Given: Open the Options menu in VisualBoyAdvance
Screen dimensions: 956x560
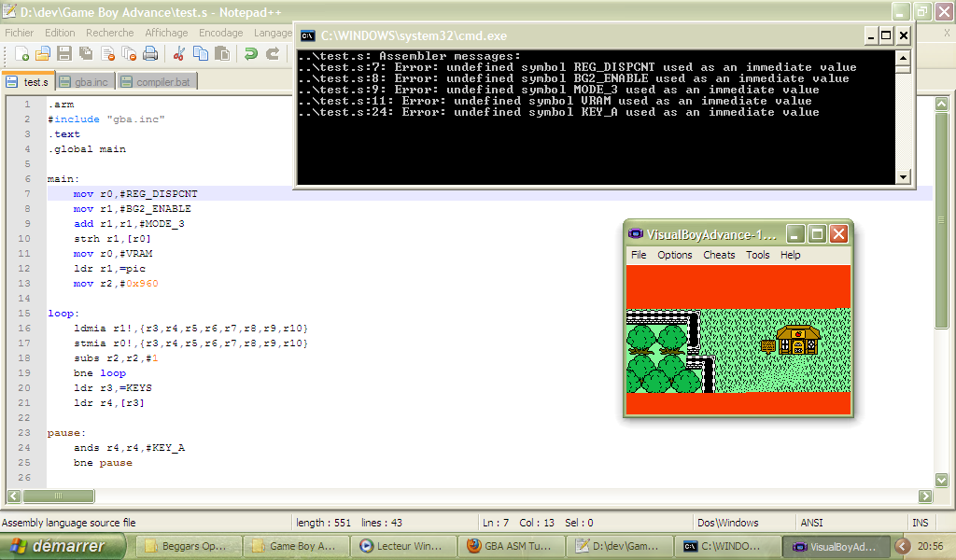Looking at the screenshot, I should click(x=674, y=255).
